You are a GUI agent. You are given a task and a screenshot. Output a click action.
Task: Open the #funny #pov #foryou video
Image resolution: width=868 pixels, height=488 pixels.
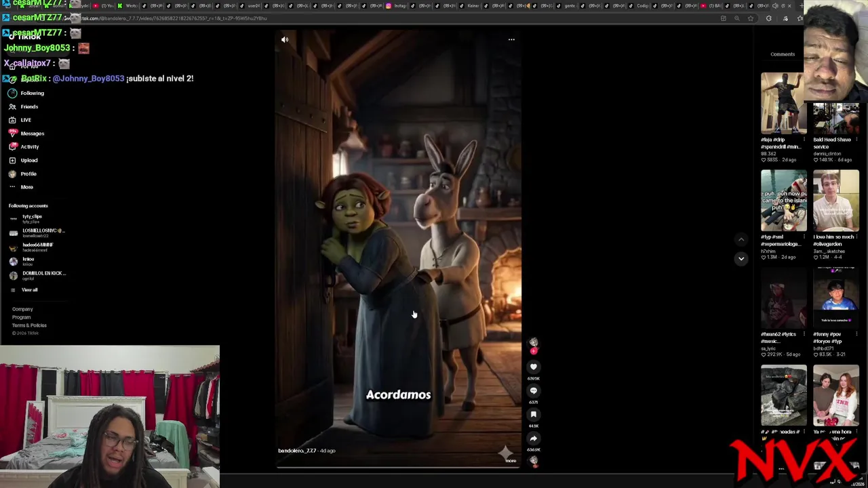tap(835, 298)
